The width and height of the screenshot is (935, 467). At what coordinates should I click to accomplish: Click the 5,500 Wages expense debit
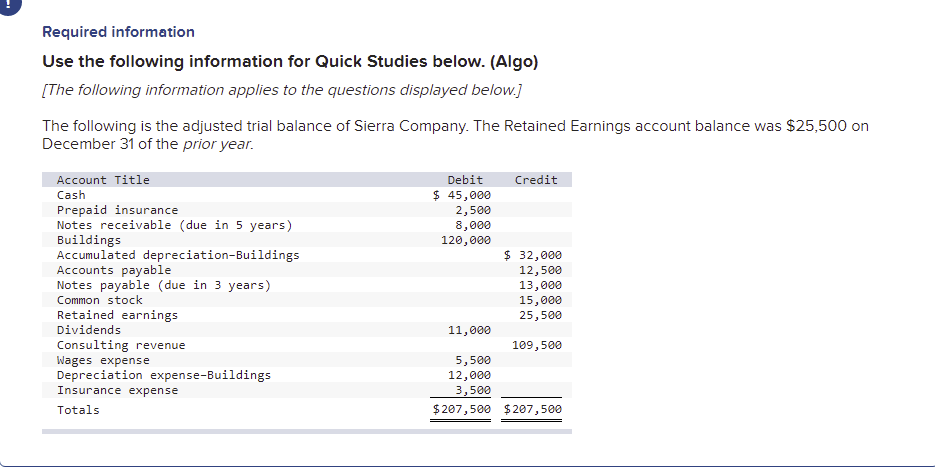473,360
